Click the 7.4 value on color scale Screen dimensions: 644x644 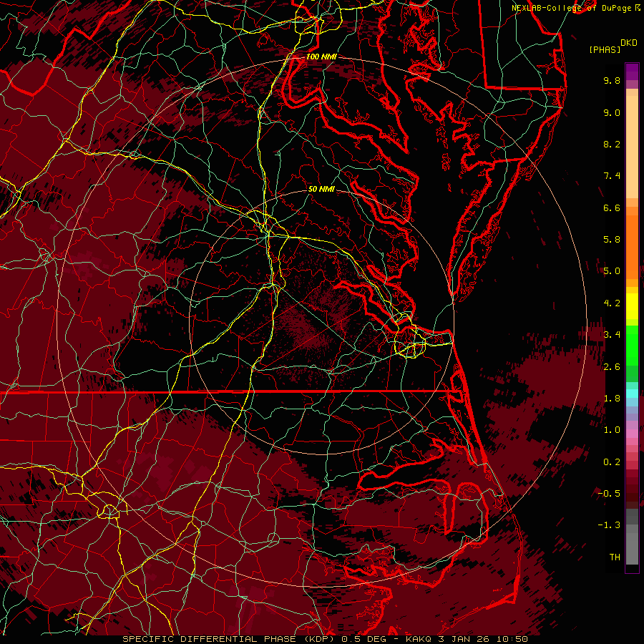(x=612, y=176)
